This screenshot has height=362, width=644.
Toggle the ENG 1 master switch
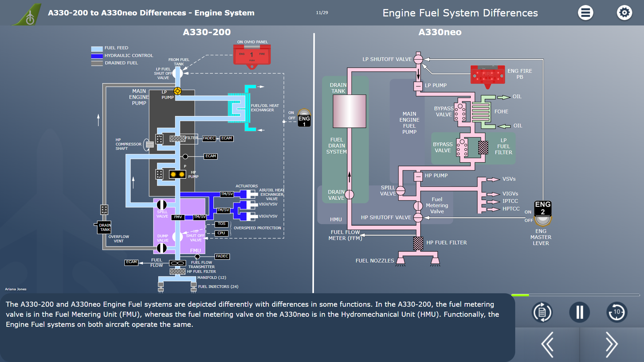click(x=304, y=118)
